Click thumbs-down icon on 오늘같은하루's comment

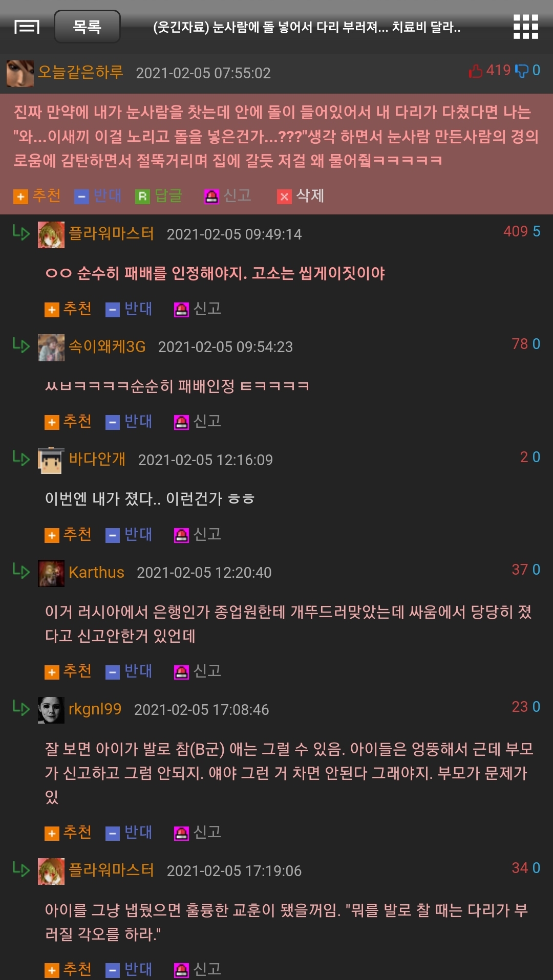tap(522, 71)
